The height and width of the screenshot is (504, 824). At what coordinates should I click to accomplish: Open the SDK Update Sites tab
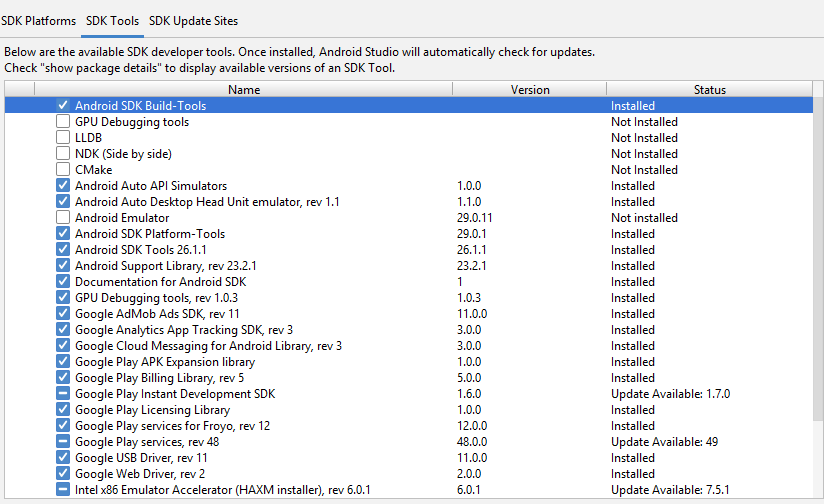click(193, 20)
